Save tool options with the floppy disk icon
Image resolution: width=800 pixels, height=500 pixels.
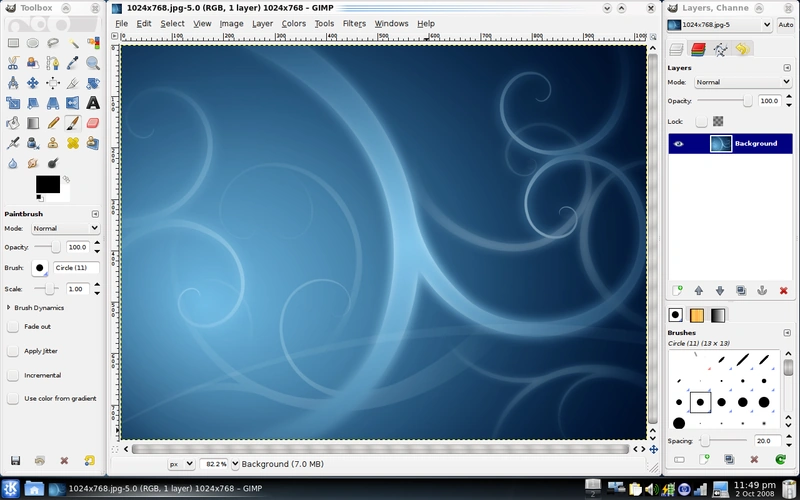click(x=15, y=461)
